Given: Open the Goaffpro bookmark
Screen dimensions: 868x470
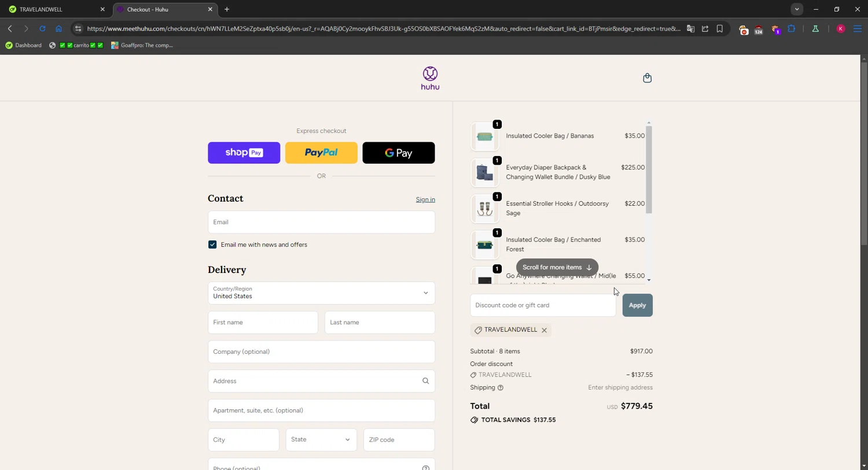Looking at the screenshot, I should [x=142, y=45].
